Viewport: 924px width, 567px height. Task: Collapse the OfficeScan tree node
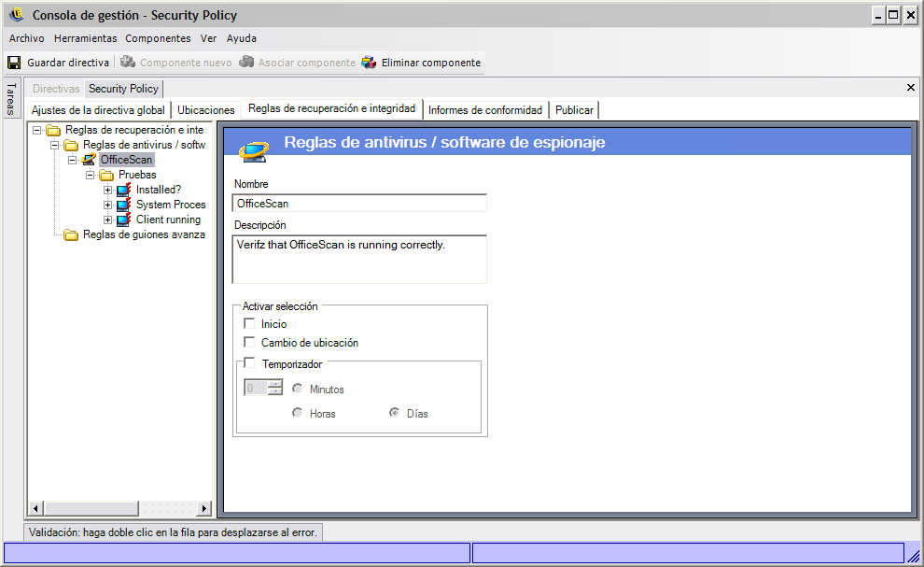pyautogui.click(x=73, y=160)
